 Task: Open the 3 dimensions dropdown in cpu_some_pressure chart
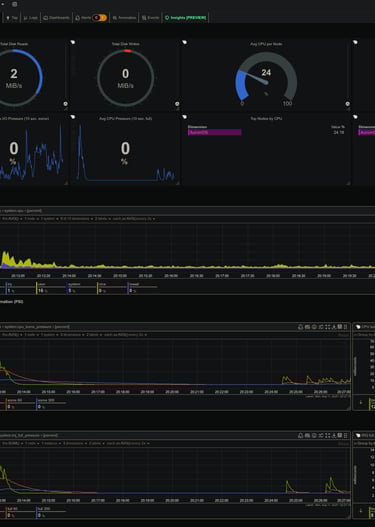(72, 335)
